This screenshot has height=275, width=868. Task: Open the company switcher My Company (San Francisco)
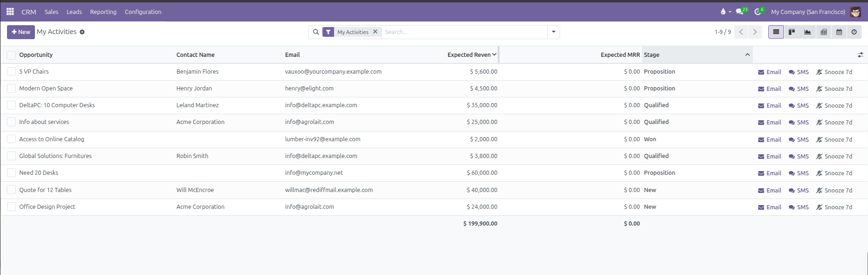click(x=808, y=12)
